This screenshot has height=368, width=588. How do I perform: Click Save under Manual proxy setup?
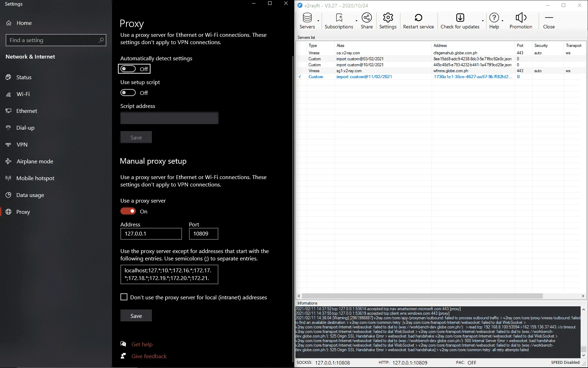[136, 315]
